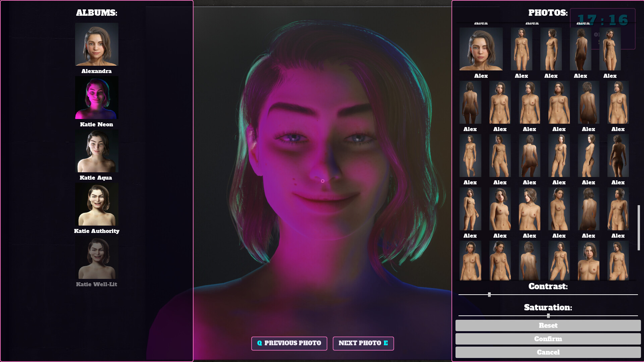Click the Reset button
The width and height of the screenshot is (644, 362).
click(x=548, y=325)
